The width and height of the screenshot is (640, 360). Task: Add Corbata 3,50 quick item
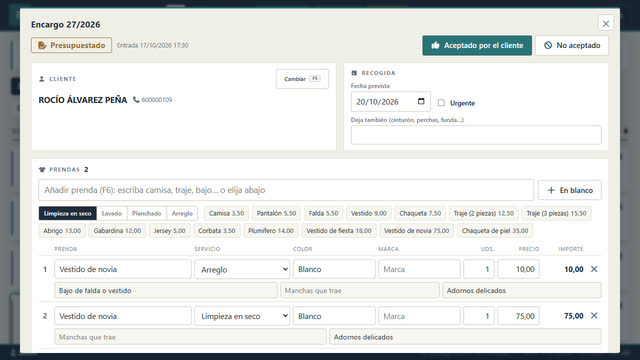217,231
